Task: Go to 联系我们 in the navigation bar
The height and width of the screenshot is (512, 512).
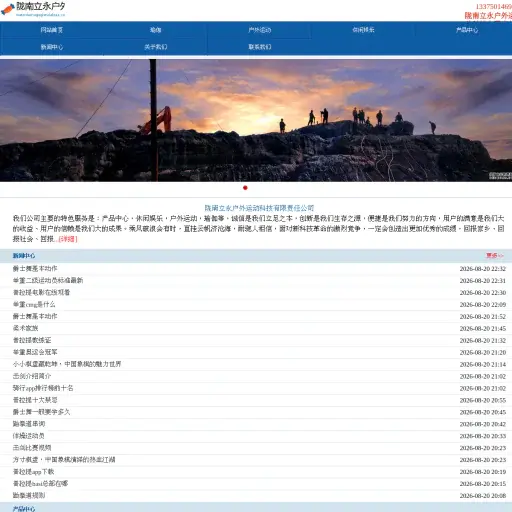Action: pos(259,47)
